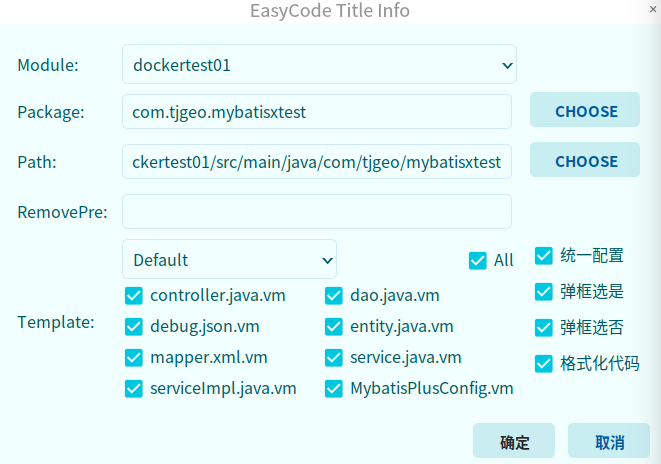Uncheck dao.java.vm template
Viewport: 661px width, 464px height.
[334, 295]
